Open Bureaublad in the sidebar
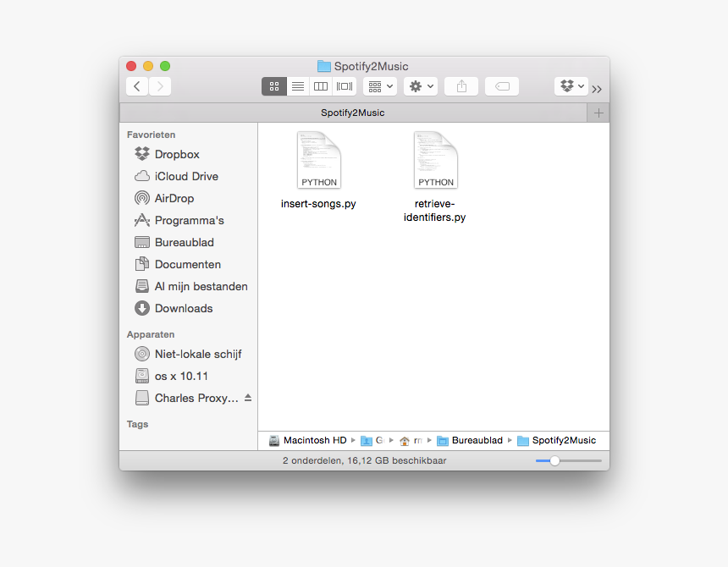The width and height of the screenshot is (728, 567). pos(188,242)
